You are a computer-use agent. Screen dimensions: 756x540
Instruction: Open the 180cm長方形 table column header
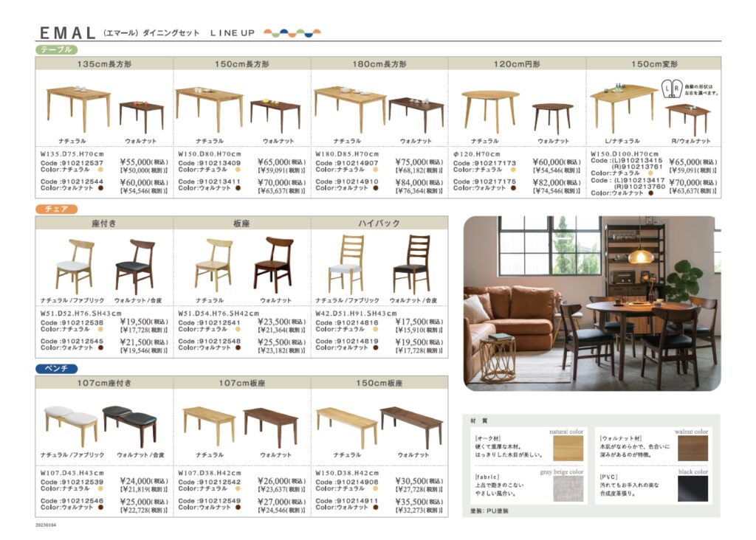click(379, 63)
